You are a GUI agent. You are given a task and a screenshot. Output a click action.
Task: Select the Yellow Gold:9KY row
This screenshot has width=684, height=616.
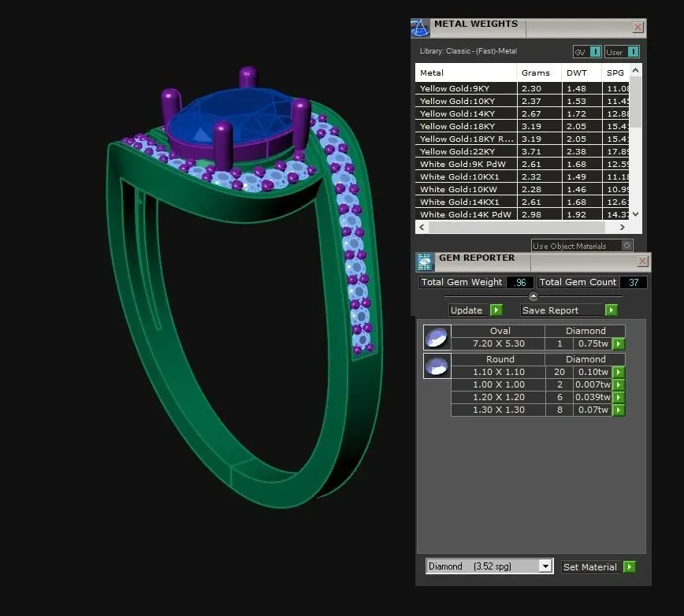522,88
